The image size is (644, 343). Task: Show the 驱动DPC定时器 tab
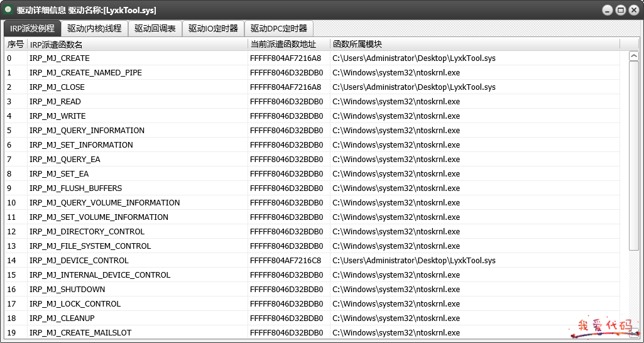[278, 28]
